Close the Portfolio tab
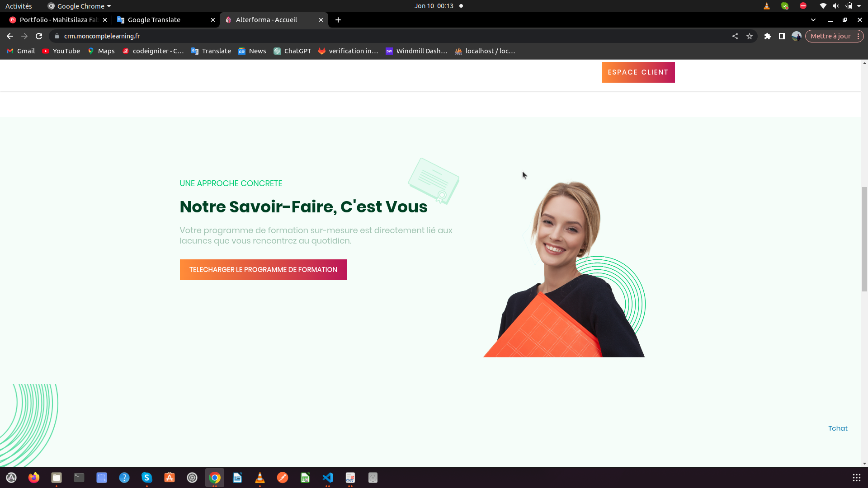 click(105, 20)
